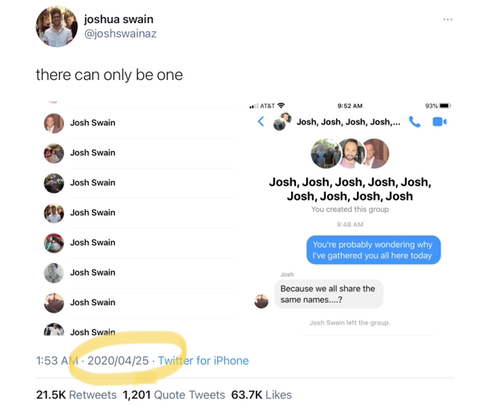The width and height of the screenshot is (480, 406).
Task: Go back using the blue chevron arrow
Action: click(x=261, y=121)
